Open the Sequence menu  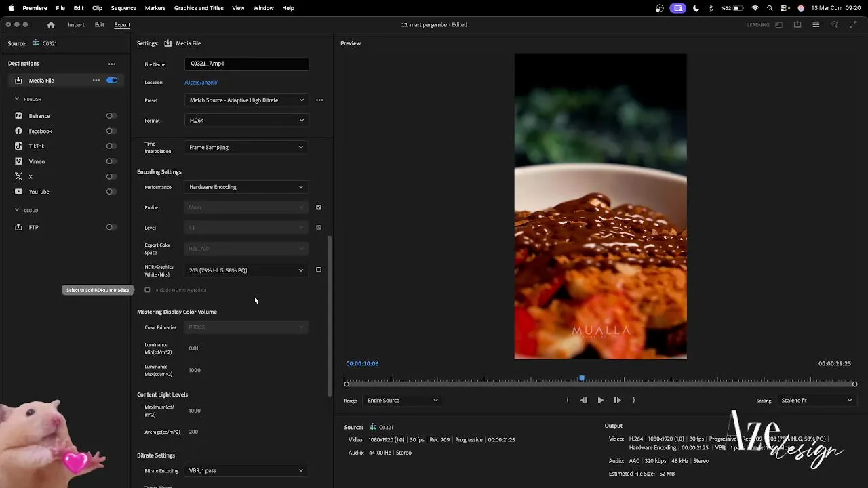pyautogui.click(x=123, y=8)
